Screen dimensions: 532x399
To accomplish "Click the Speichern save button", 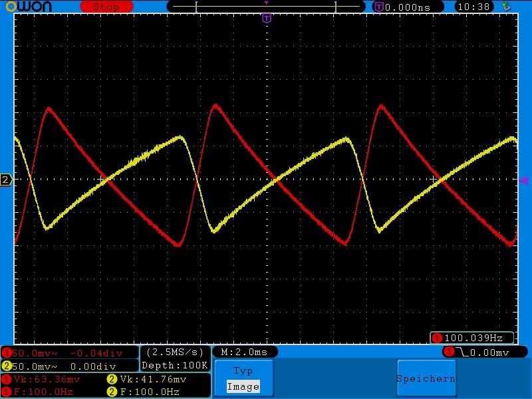I will tap(426, 378).
